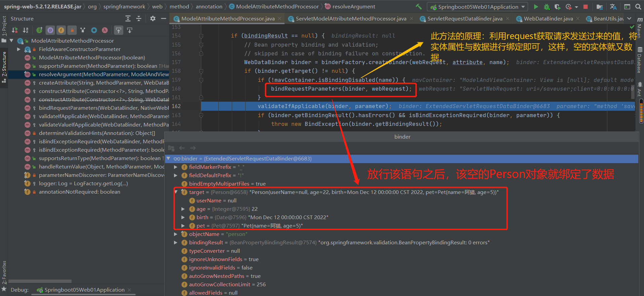Toggle Group Methods by Defining Type icon
The height and width of the screenshot is (296, 644).
pyautogui.click(x=83, y=30)
